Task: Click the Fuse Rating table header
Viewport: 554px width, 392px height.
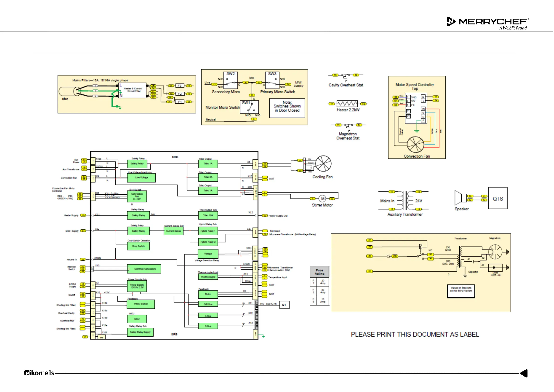Action: coord(320,272)
